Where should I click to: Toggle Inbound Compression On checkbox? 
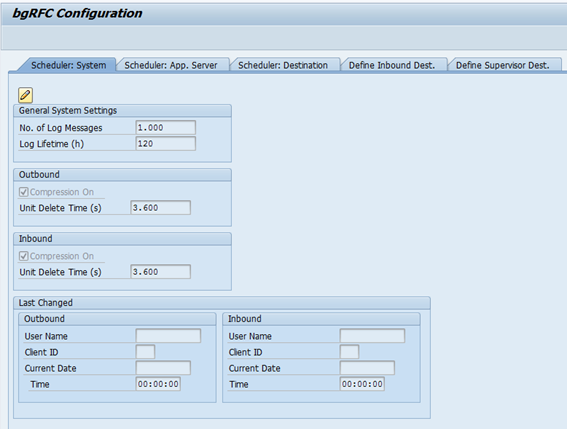[x=24, y=256]
